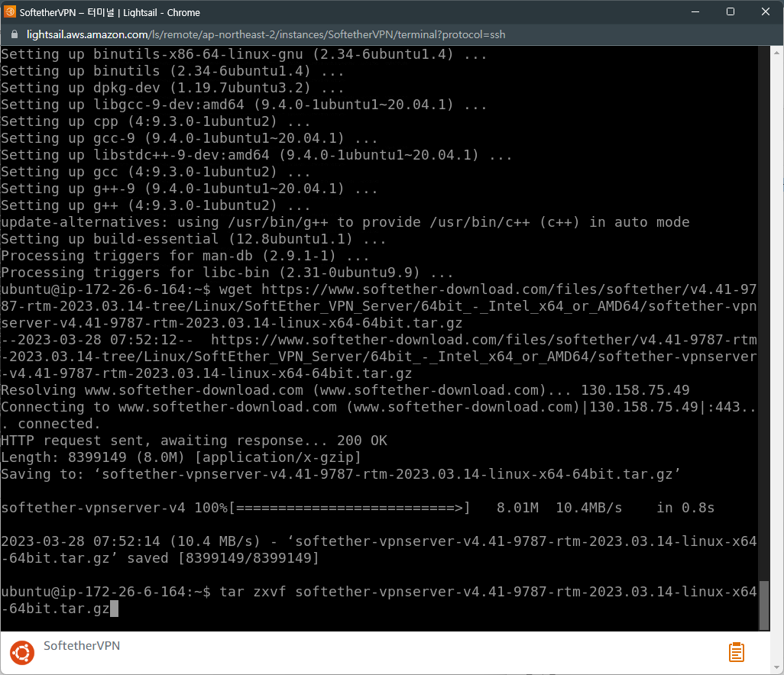Click the 'Length: 8399149' line

tap(180, 457)
